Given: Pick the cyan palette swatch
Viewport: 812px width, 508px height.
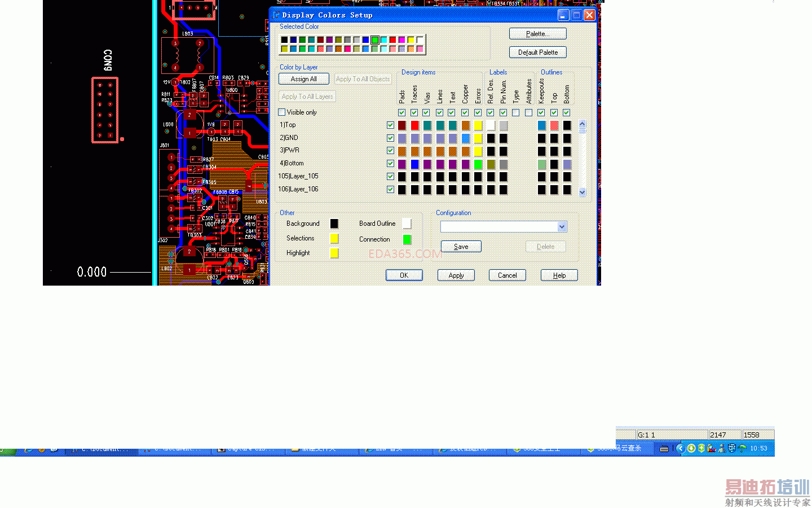Looking at the screenshot, I should click(384, 40).
